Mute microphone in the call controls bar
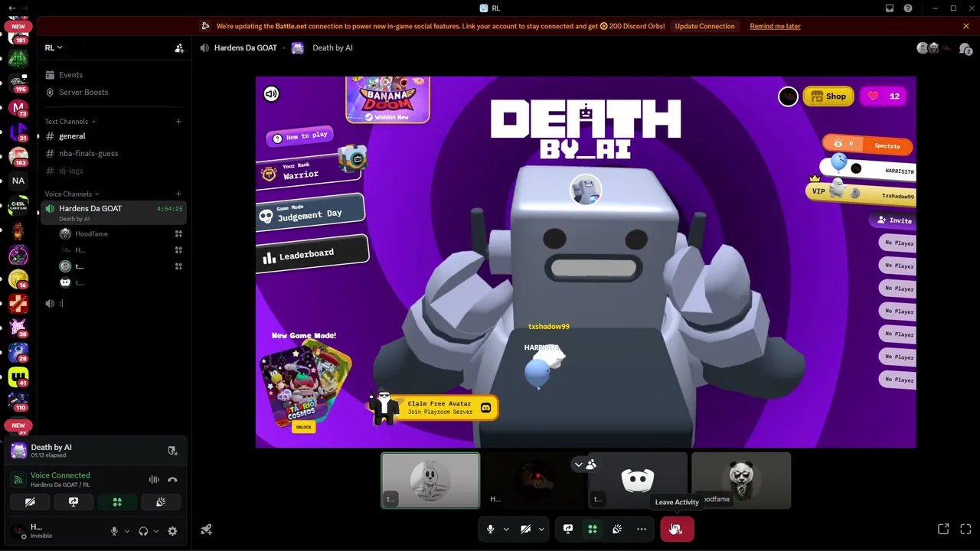 pos(491,529)
